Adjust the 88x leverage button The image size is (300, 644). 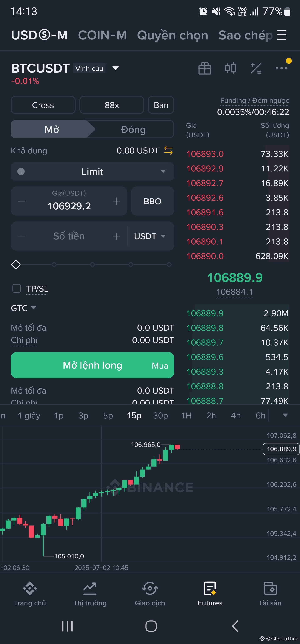point(112,105)
